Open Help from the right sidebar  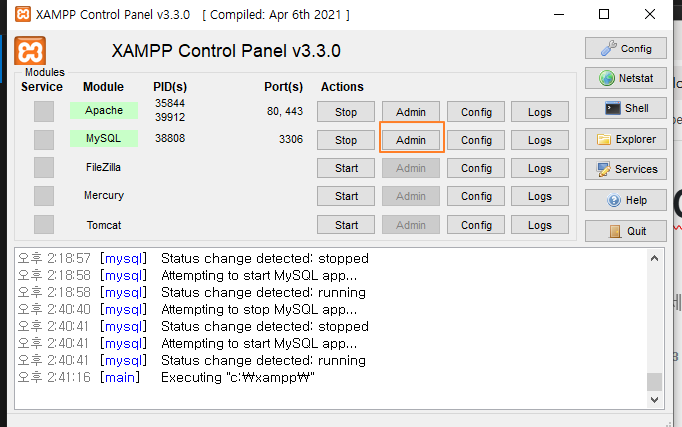click(625, 200)
